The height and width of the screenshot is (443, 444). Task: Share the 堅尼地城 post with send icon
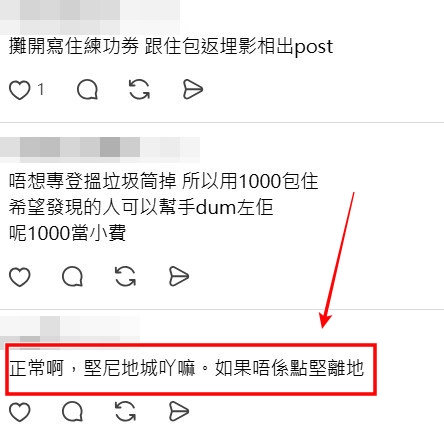coord(179,412)
